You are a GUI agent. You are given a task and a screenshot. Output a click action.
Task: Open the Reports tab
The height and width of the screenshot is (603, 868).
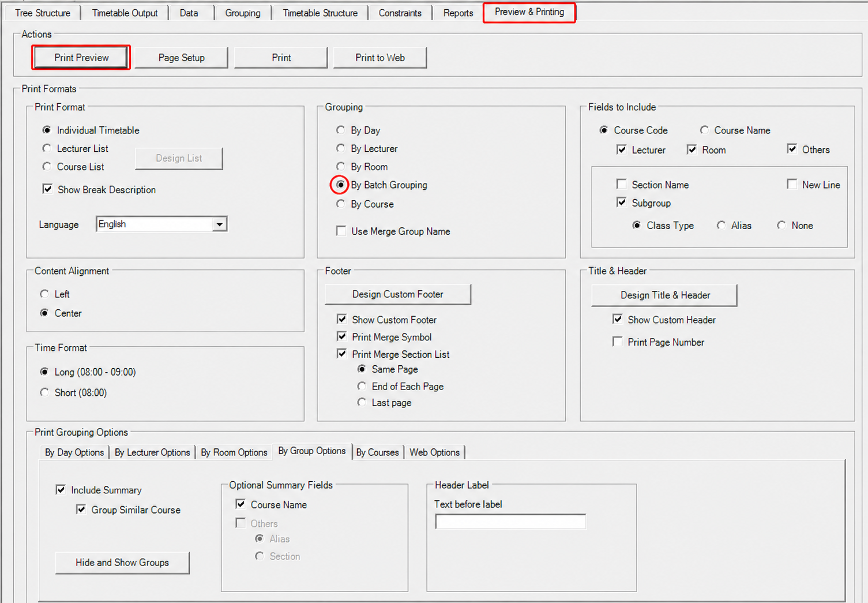(x=459, y=13)
